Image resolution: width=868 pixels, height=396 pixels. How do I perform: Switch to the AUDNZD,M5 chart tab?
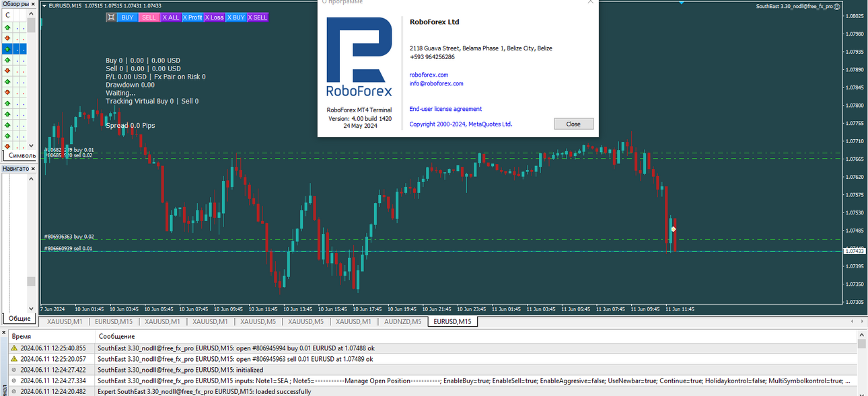402,321
